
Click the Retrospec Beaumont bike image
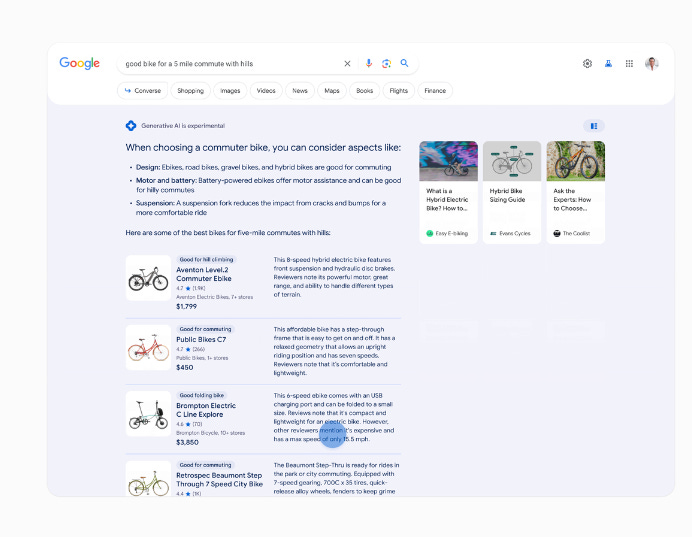point(148,479)
